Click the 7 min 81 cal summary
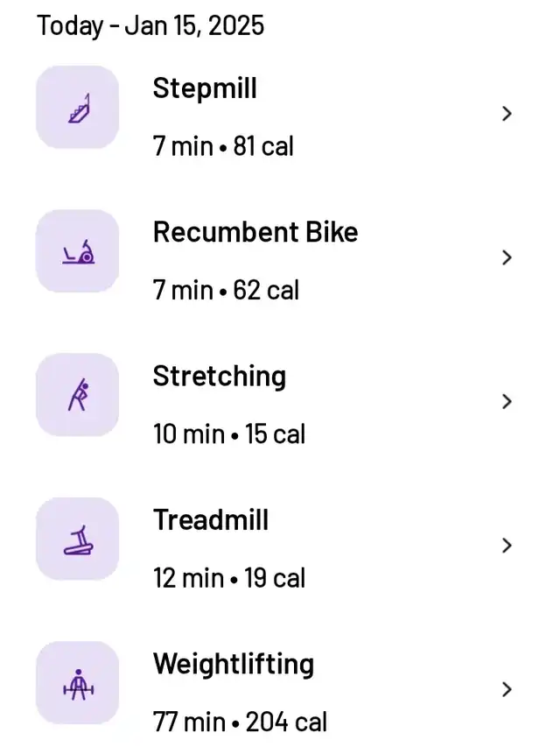Screen dimensions: 560x747 (x=223, y=145)
